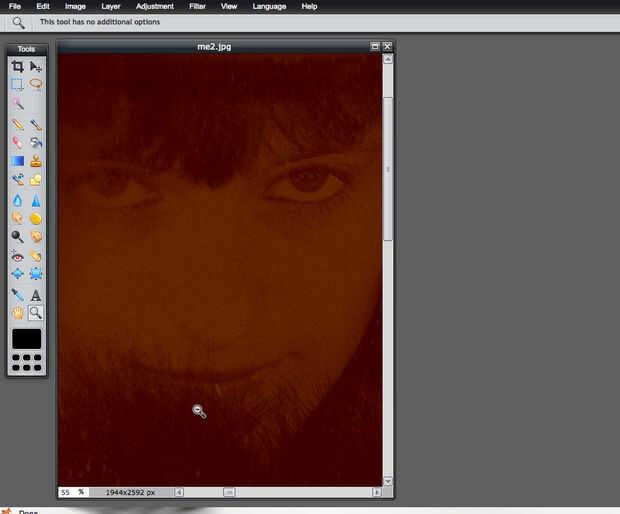Select the Dodge tool

17,236
